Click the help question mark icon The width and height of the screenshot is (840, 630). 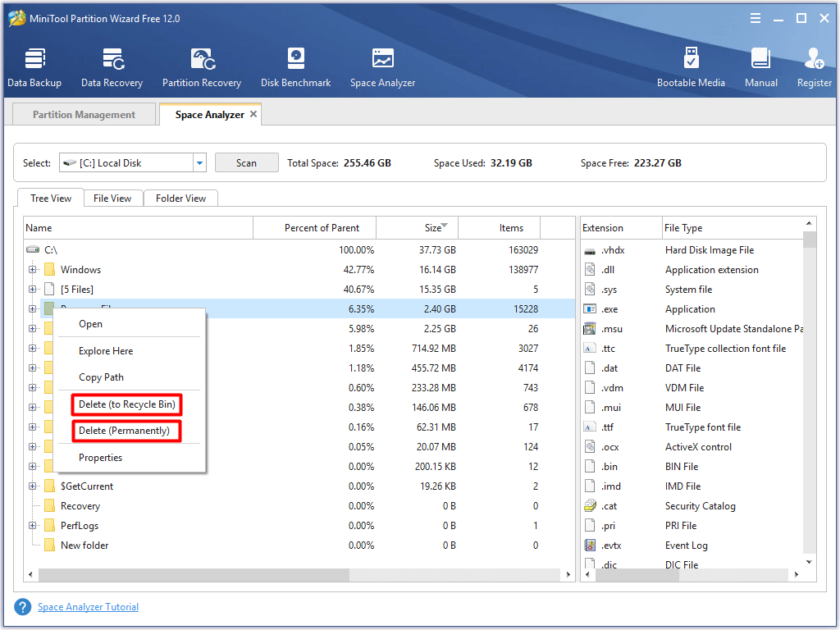click(x=22, y=607)
